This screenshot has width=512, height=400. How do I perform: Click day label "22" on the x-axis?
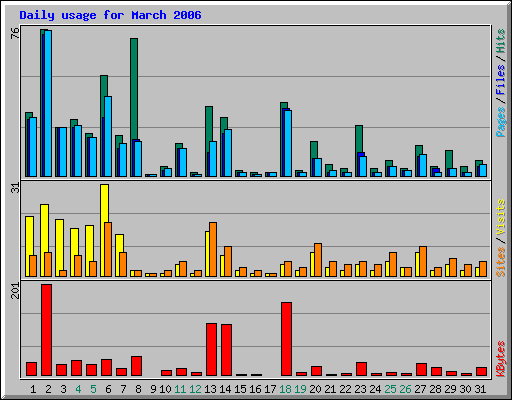click(345, 389)
